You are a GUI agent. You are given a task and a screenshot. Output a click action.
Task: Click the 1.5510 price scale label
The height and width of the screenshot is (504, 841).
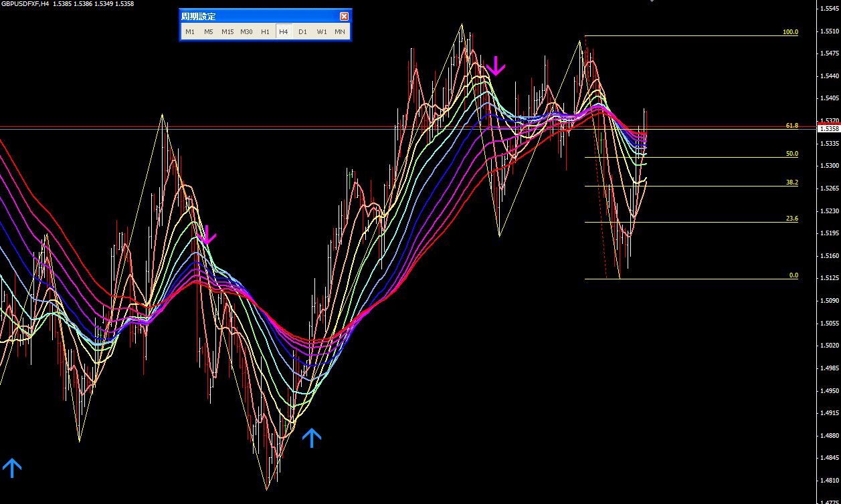[830, 31]
